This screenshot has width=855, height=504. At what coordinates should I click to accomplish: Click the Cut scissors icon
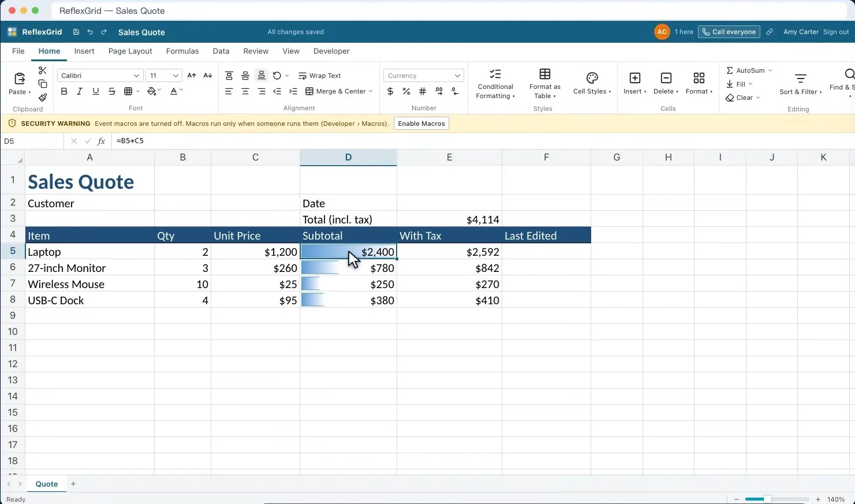click(x=43, y=70)
